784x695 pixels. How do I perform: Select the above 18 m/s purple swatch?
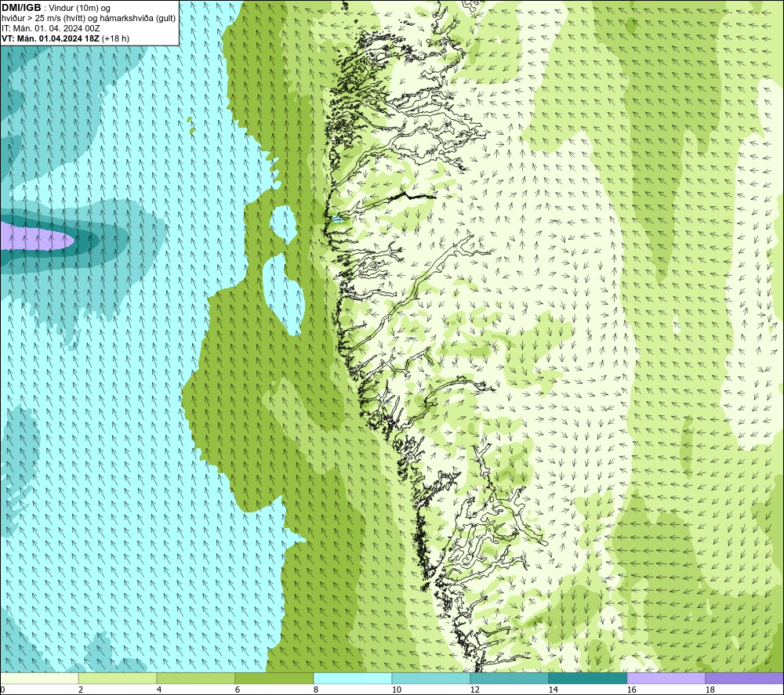pos(744,678)
